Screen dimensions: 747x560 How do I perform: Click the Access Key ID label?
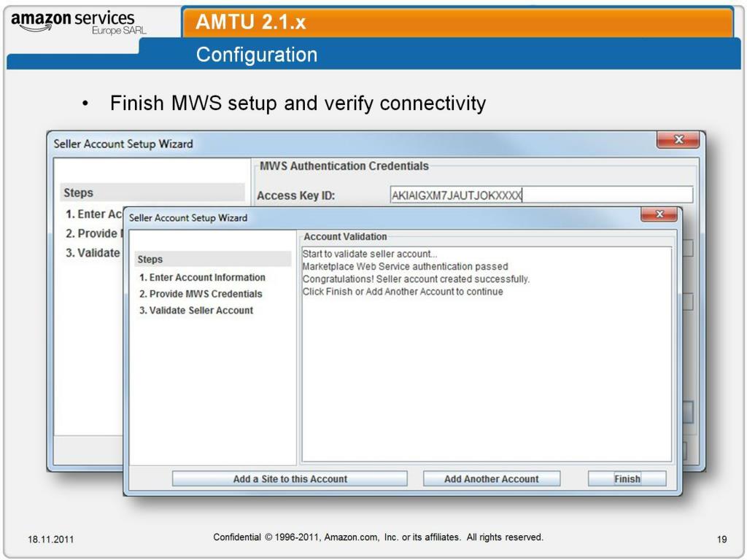click(x=296, y=195)
